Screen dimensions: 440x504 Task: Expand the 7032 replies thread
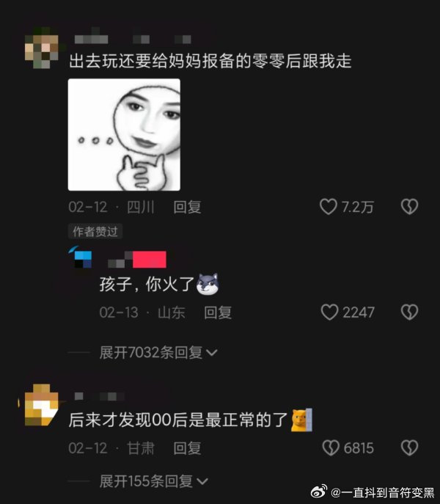(158, 353)
